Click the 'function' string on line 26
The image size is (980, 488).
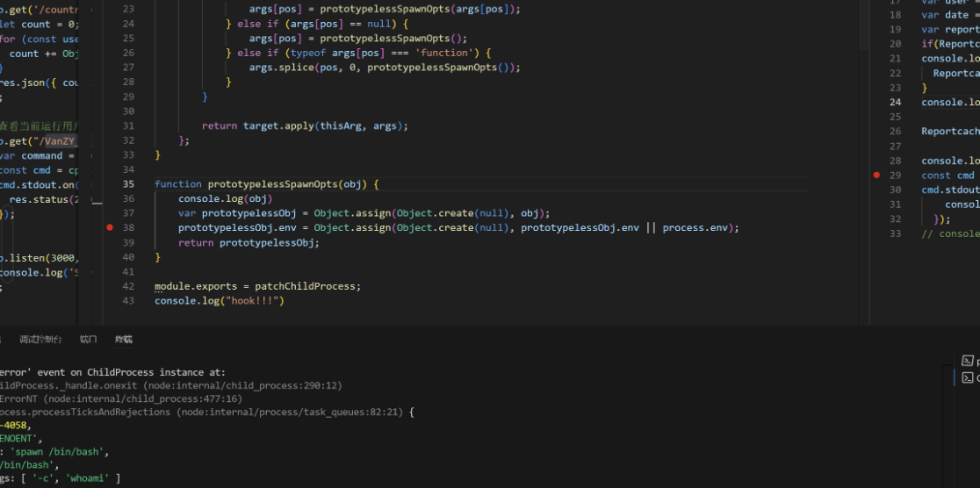coord(444,53)
